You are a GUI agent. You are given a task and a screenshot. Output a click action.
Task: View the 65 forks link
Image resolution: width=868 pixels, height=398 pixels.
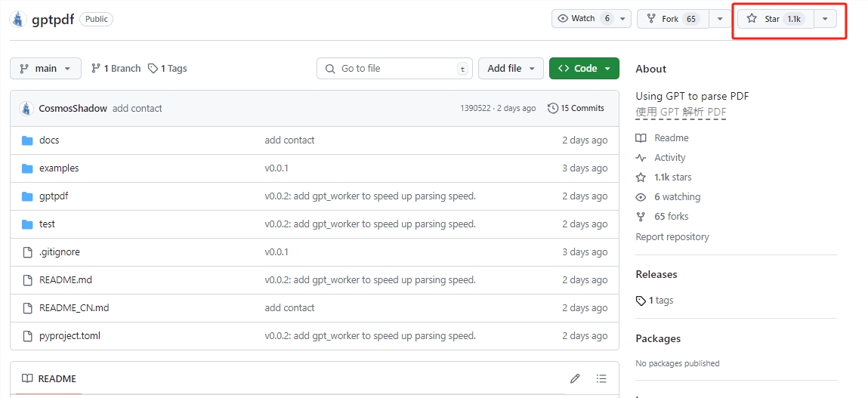click(x=662, y=217)
